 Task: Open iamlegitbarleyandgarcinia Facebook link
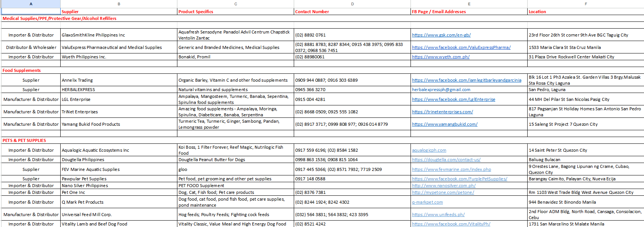(467, 80)
